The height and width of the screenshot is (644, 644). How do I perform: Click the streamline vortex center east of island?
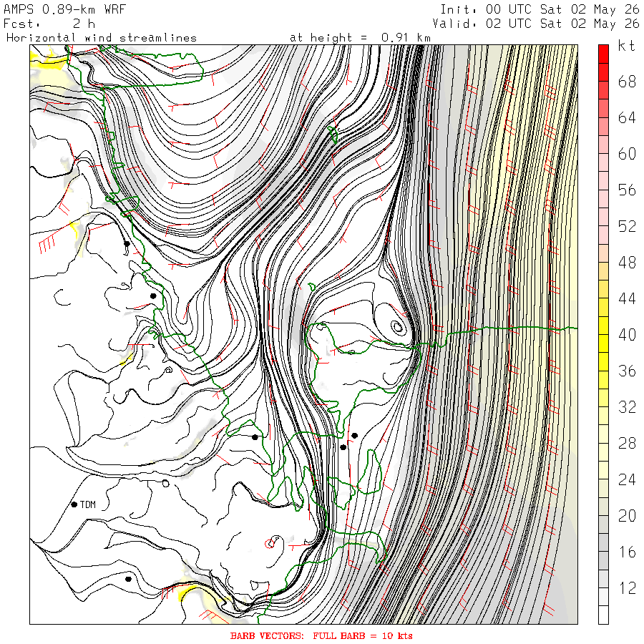[397, 327]
